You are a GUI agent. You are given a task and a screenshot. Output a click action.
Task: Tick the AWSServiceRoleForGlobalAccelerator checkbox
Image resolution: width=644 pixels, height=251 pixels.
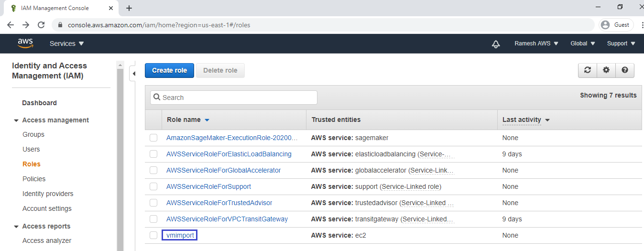point(153,170)
